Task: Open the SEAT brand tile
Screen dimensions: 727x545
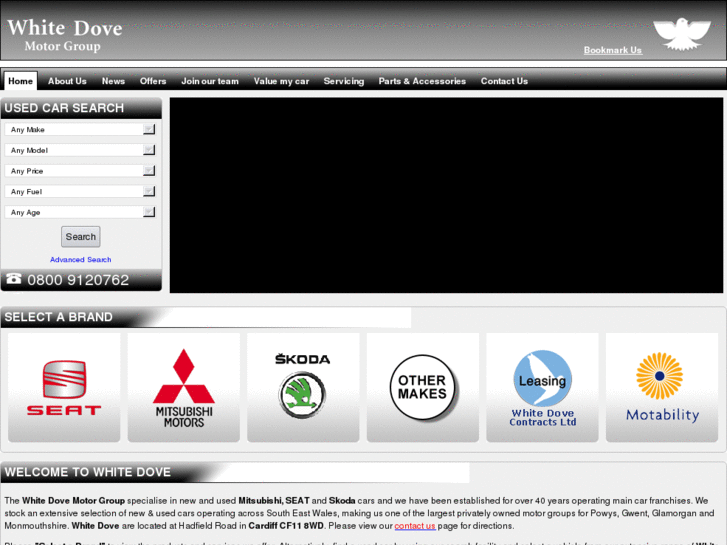Action: tap(64, 387)
